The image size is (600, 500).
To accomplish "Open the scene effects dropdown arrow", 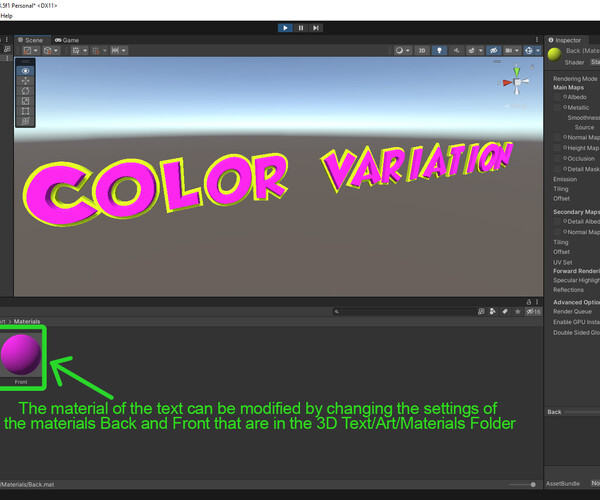I will tap(481, 50).
